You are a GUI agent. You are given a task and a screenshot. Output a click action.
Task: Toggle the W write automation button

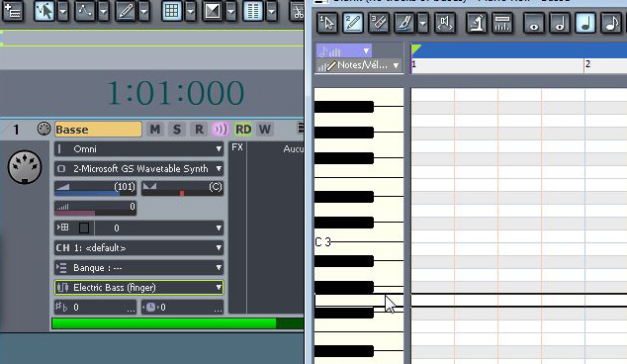pyautogui.click(x=265, y=130)
